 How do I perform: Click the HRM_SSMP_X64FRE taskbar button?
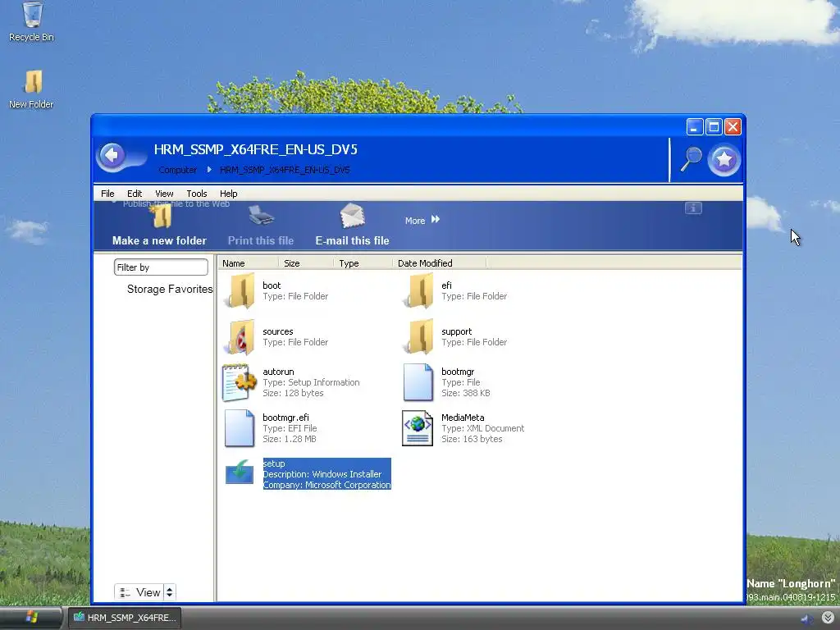(125, 618)
